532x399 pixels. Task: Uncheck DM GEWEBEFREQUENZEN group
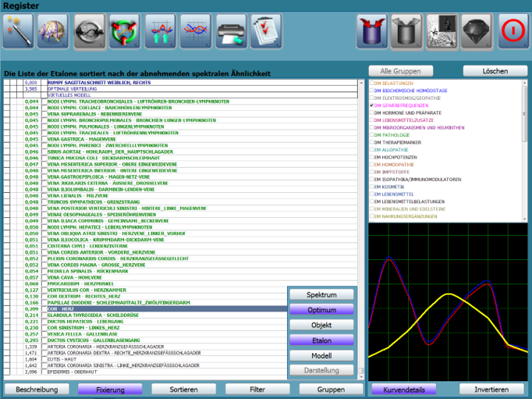tap(371, 105)
